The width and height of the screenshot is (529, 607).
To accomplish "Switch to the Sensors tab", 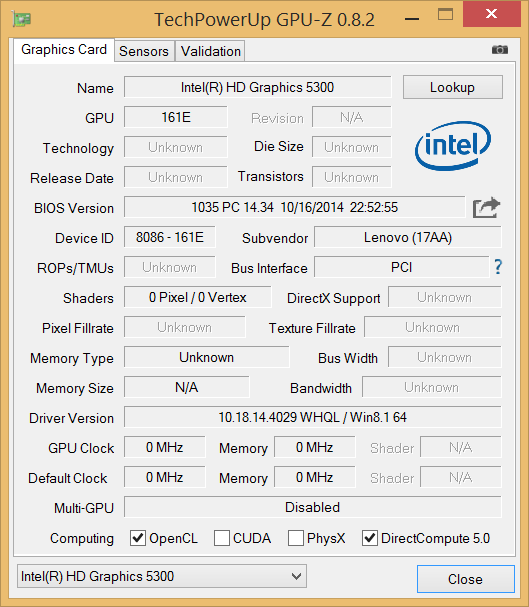I will [x=144, y=51].
